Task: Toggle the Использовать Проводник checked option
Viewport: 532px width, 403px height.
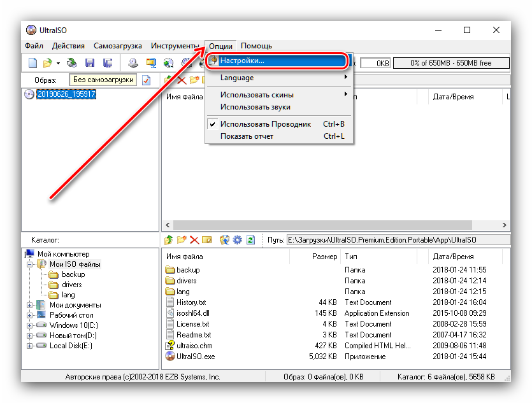Action: 265,124
